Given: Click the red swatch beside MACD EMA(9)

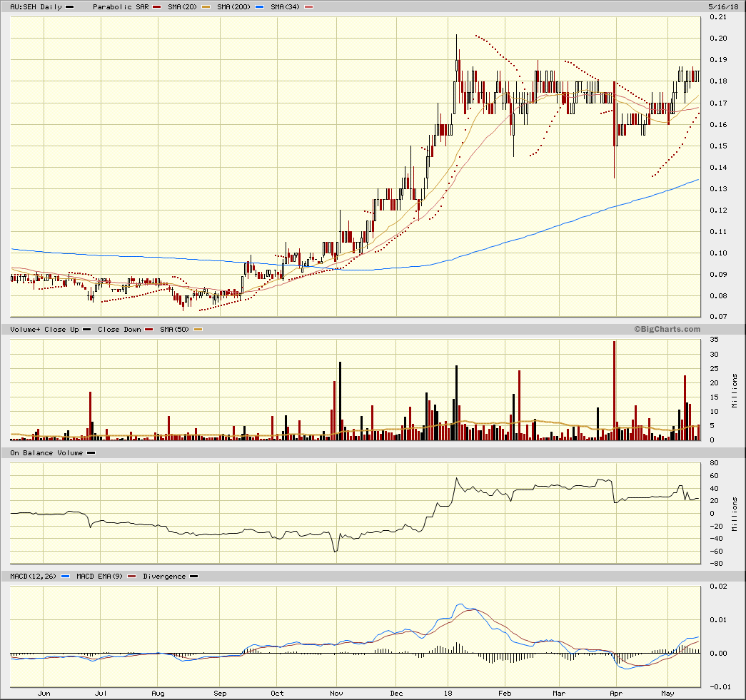Looking at the screenshot, I should pos(132,577).
